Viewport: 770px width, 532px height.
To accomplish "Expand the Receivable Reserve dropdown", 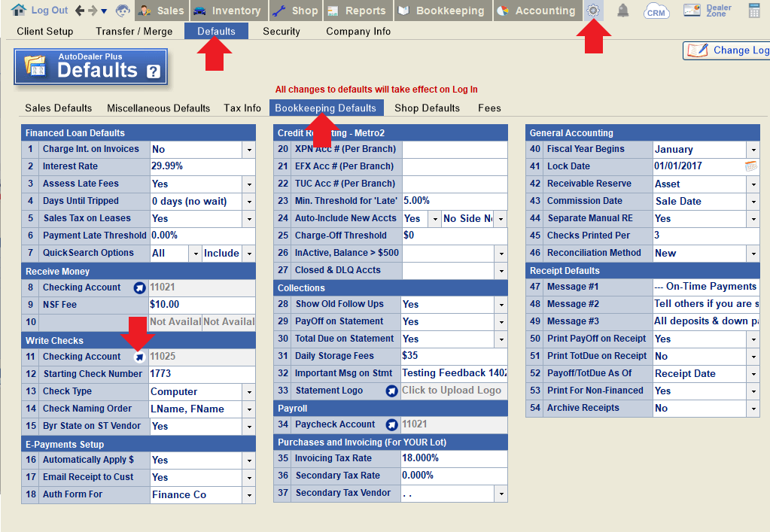I will (753, 184).
